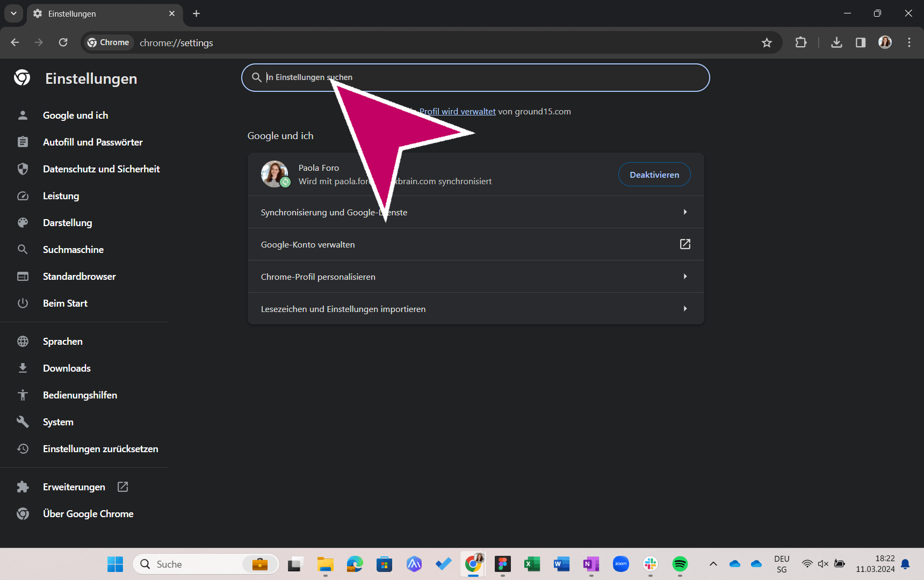The width and height of the screenshot is (924, 580).
Task: Launch Word from the taskbar
Action: click(x=561, y=564)
